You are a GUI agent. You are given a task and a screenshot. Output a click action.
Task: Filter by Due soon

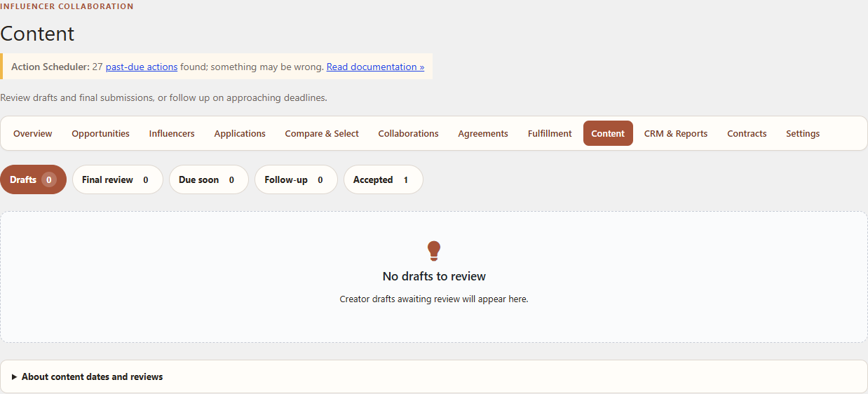coord(208,179)
